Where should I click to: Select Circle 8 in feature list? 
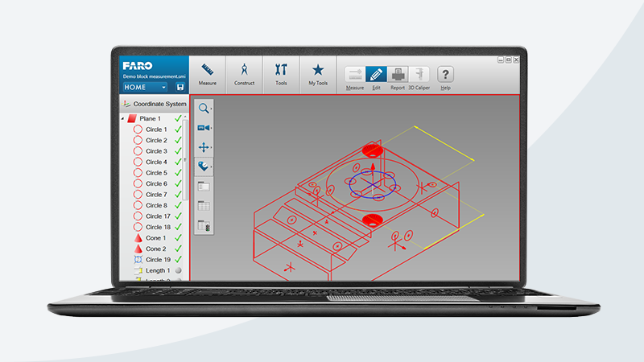156,205
